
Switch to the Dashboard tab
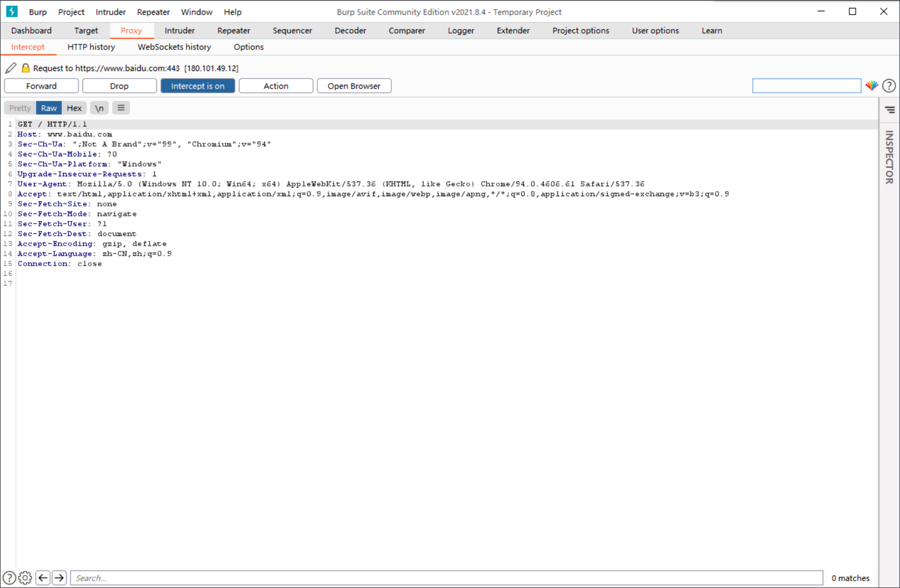(x=31, y=31)
